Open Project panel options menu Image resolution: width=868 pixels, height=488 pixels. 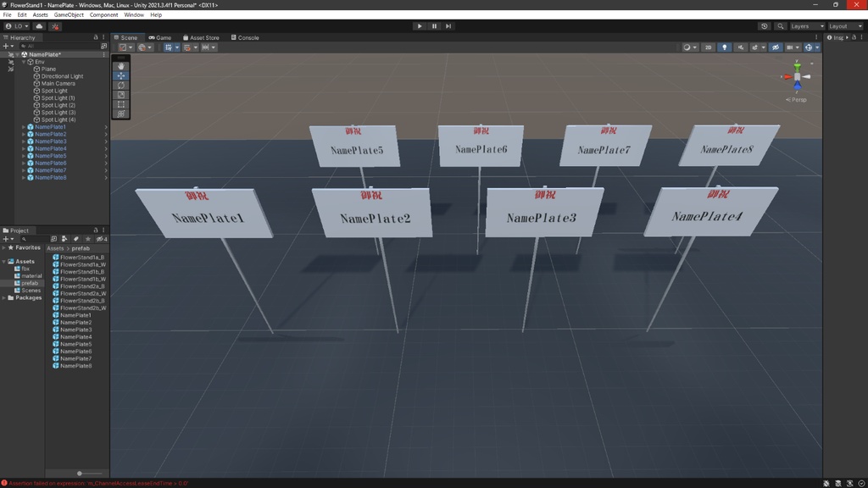tap(103, 230)
